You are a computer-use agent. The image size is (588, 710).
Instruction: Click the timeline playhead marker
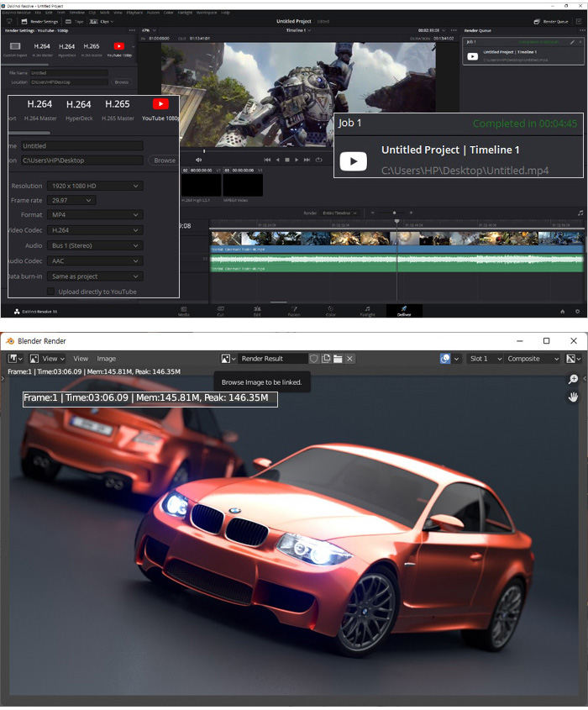397,222
